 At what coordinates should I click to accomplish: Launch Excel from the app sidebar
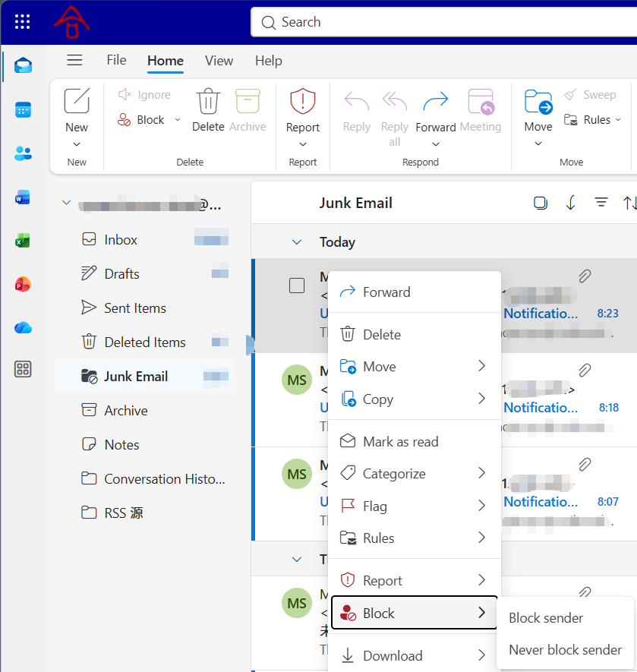coord(23,241)
